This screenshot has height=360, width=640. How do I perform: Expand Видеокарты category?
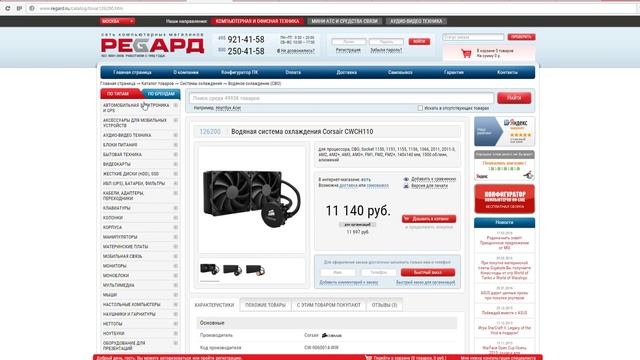coord(176,164)
